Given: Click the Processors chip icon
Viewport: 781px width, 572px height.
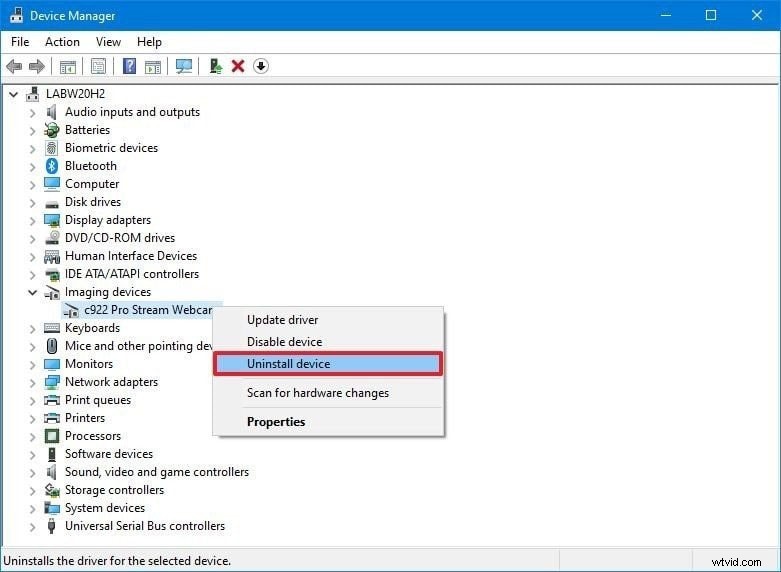Looking at the screenshot, I should pyautogui.click(x=52, y=436).
